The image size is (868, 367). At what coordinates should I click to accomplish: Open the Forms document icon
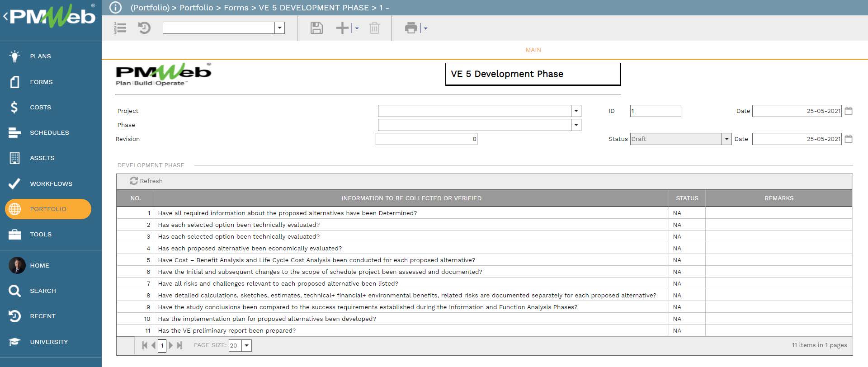pos(14,82)
